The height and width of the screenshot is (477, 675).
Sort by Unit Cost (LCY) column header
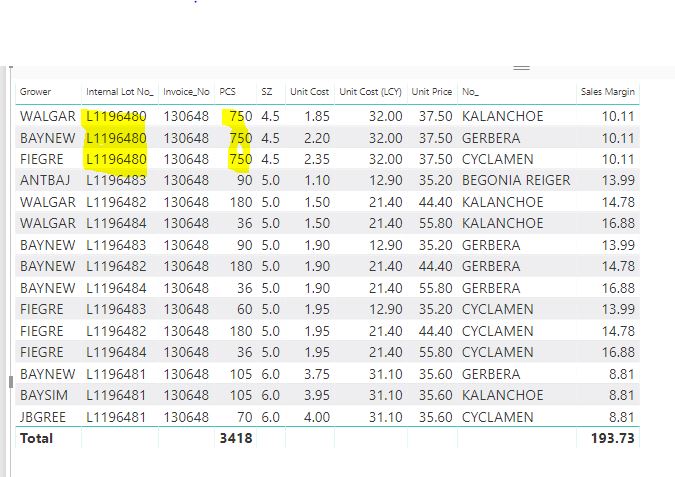[370, 92]
